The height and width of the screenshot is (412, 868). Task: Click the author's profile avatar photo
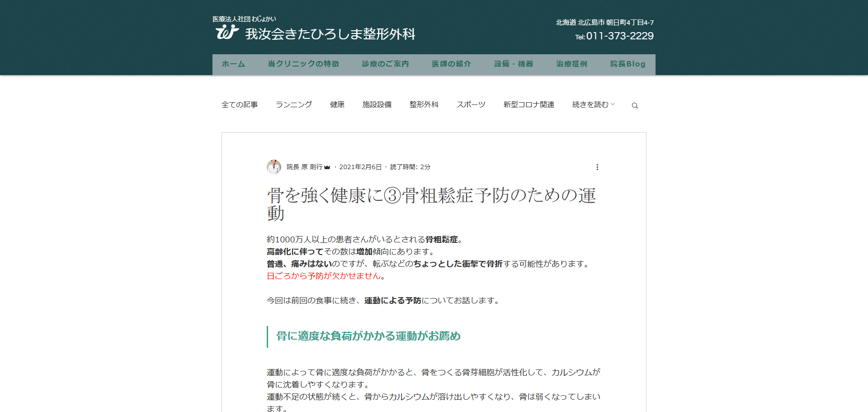[x=274, y=167]
